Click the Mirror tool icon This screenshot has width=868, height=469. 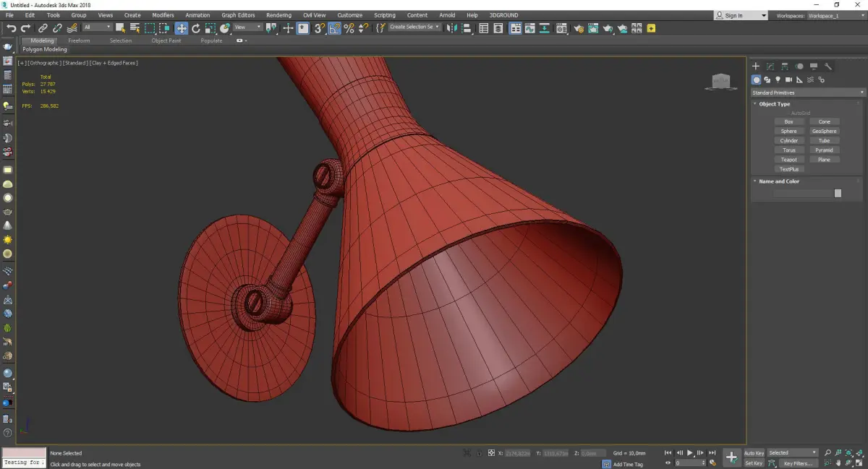451,28
